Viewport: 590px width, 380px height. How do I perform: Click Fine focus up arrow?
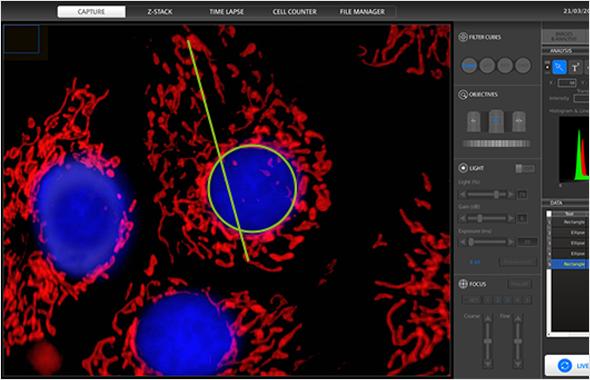[x=518, y=319]
